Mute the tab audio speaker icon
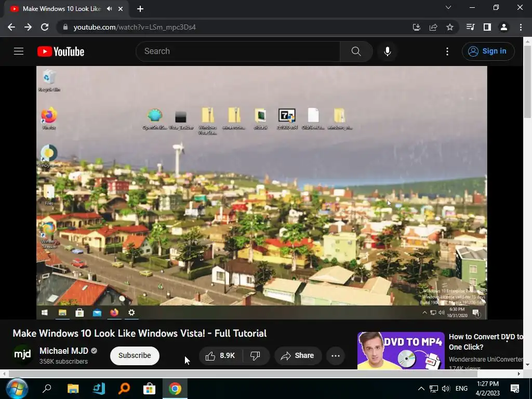This screenshot has height=399, width=532. [x=109, y=9]
